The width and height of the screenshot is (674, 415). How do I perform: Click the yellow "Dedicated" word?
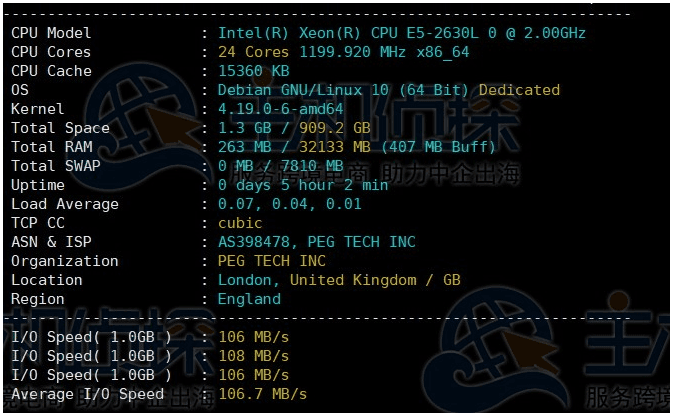pyautogui.click(x=519, y=90)
